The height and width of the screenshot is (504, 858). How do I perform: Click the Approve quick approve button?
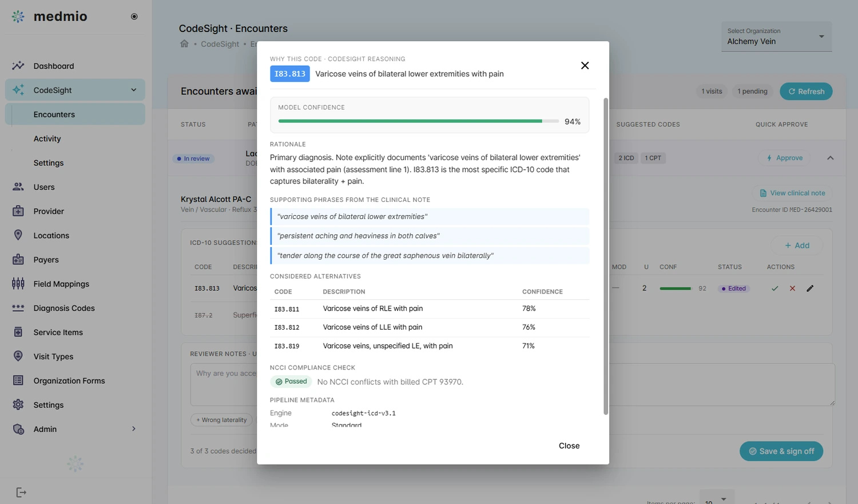point(784,158)
